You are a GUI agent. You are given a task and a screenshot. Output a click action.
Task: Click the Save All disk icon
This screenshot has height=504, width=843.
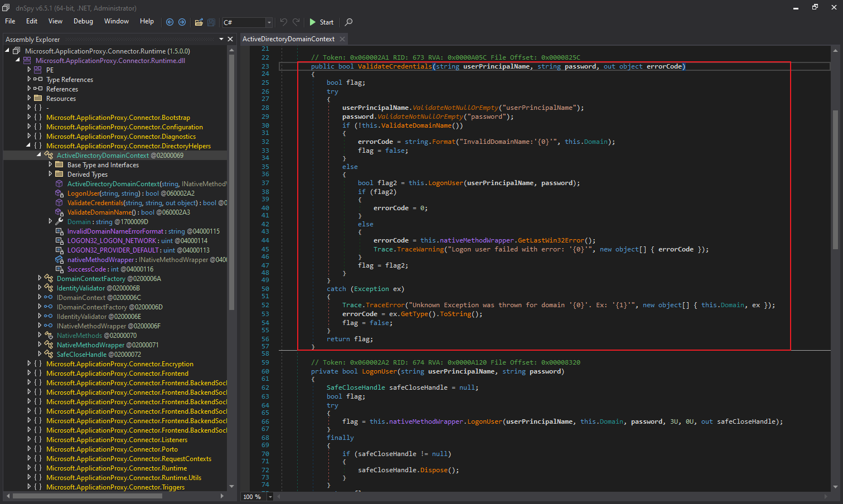pyautogui.click(x=211, y=22)
